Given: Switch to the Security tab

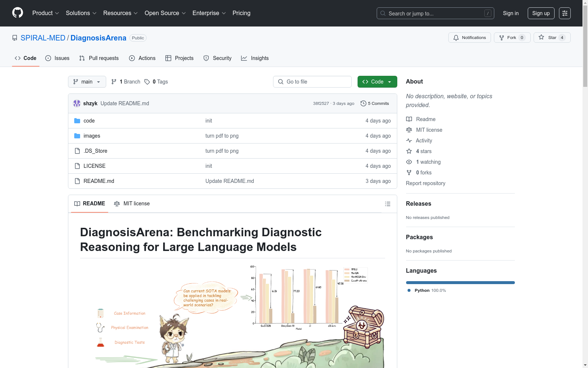Looking at the screenshot, I should coord(218,58).
